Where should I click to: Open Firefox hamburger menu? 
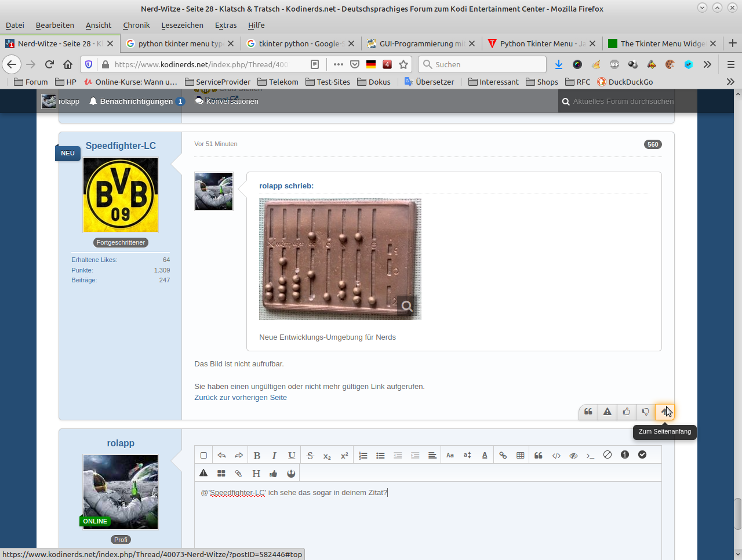coord(731,64)
